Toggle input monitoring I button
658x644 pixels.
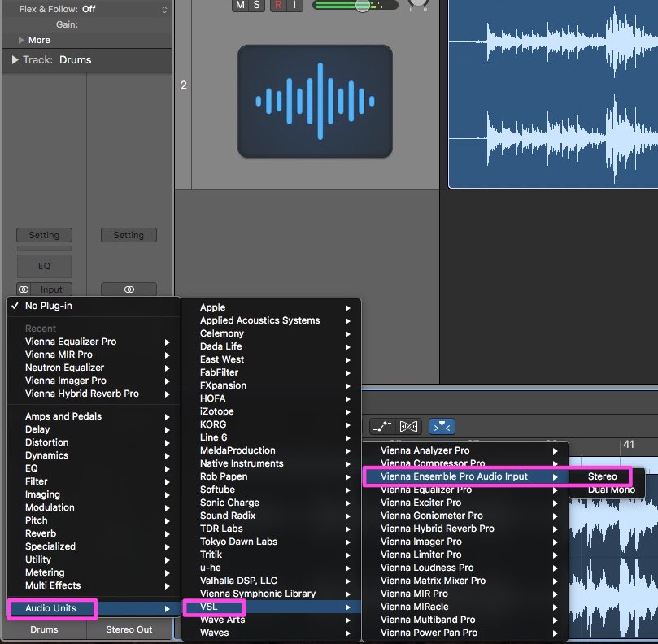pos(294,5)
